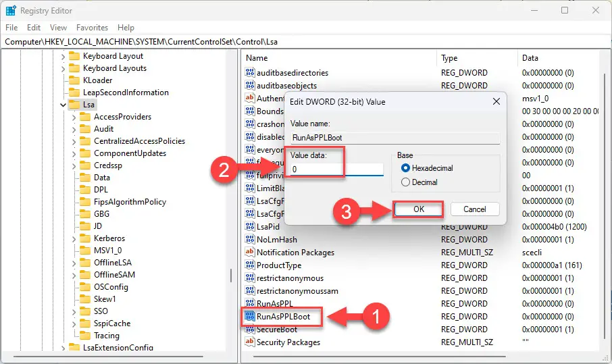Expand the ComponentUpdates subkey
This screenshot has width=612, height=364.
click(74, 153)
